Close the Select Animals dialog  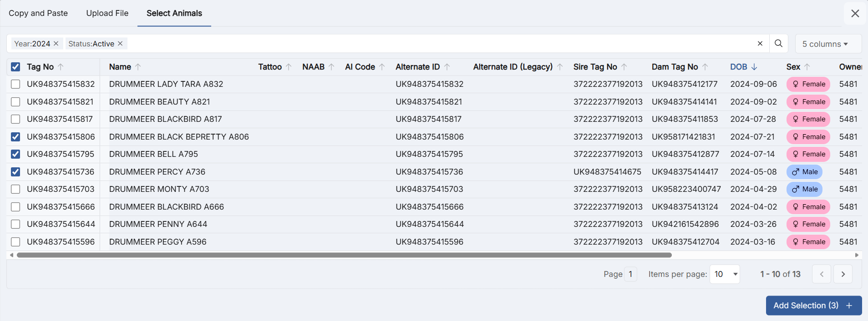click(855, 14)
